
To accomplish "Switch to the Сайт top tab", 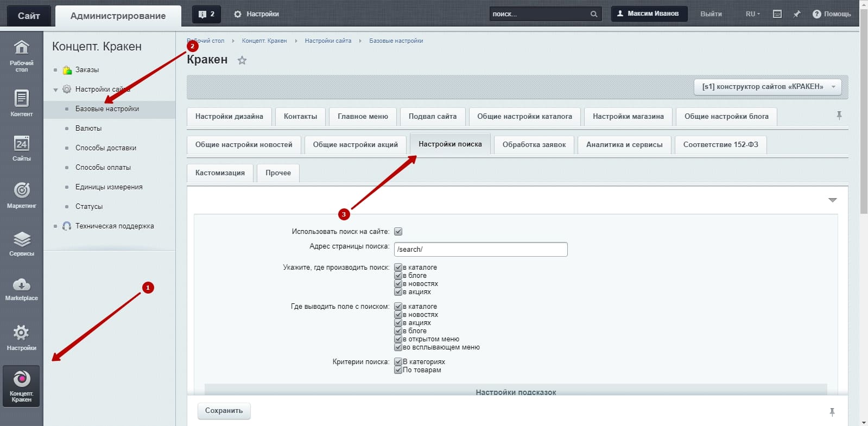I will click(29, 16).
